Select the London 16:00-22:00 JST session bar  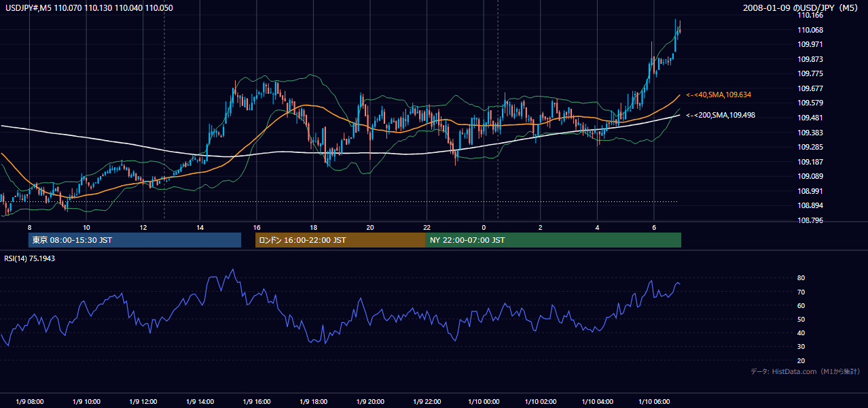[340, 240]
